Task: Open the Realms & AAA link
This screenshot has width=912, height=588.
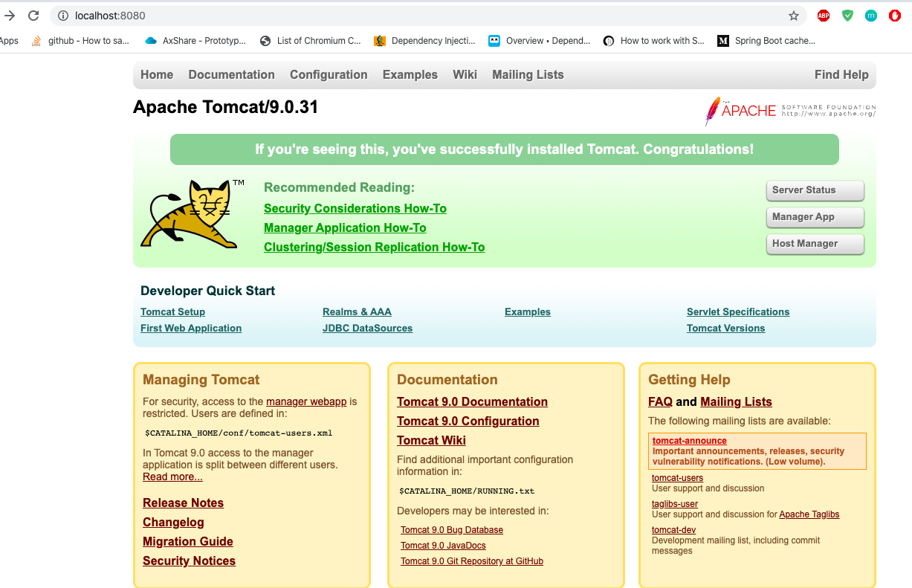Action: (x=357, y=311)
